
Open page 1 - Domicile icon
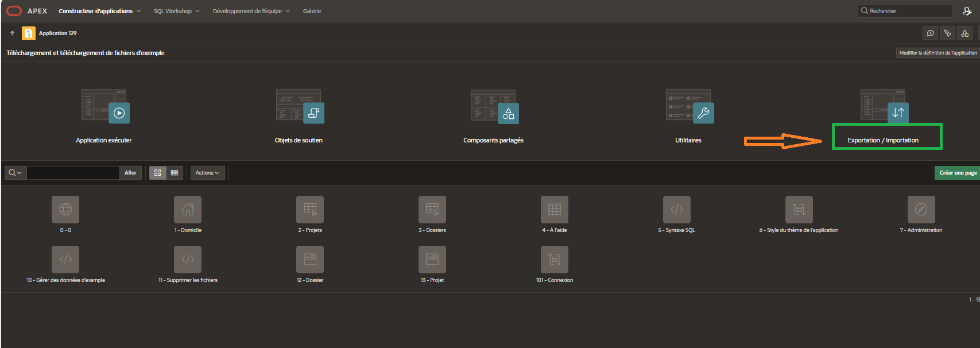(188, 210)
